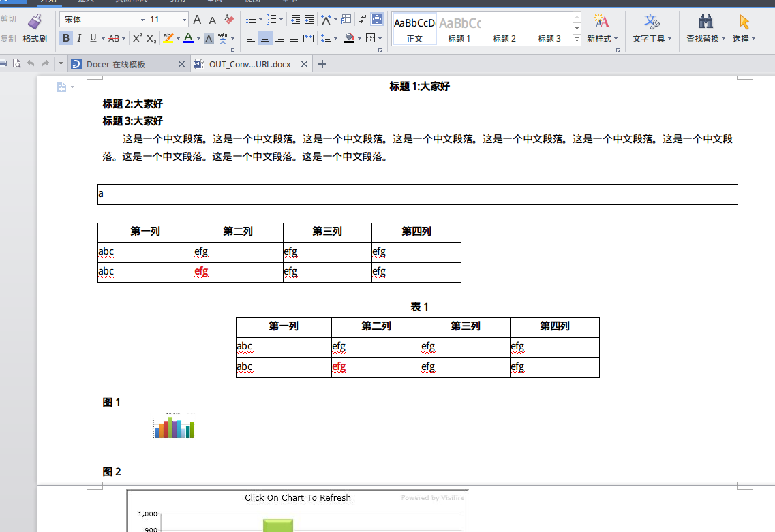The width and height of the screenshot is (775, 532).
Task: Click the page icon at document corner
Action: point(61,87)
